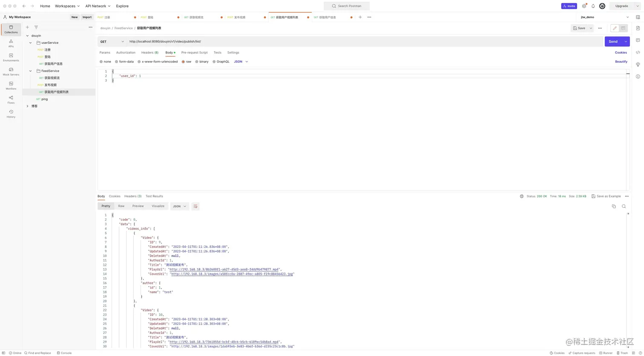Open the Console in status bar
The width and height of the screenshot is (644, 356).
coord(64,353)
